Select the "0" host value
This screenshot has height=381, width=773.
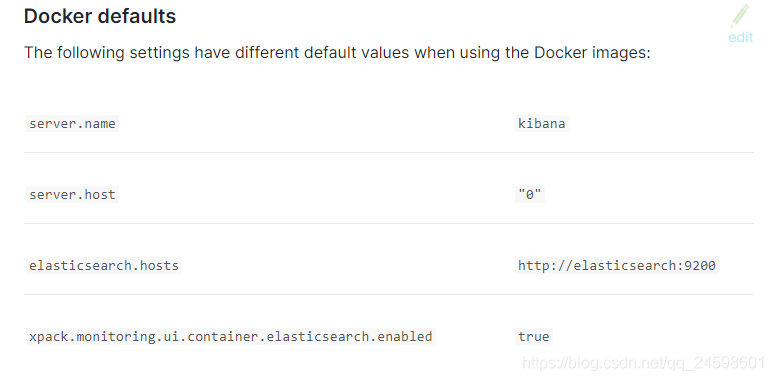(529, 194)
